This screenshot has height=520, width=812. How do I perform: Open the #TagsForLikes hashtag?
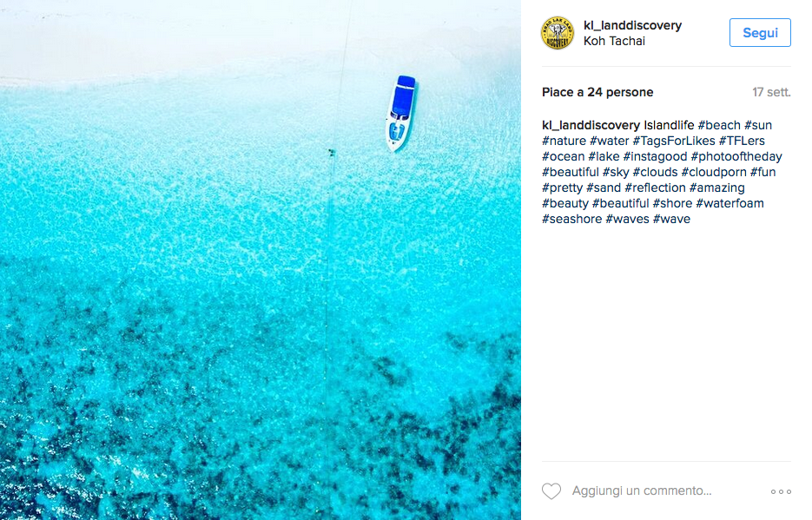click(674, 141)
